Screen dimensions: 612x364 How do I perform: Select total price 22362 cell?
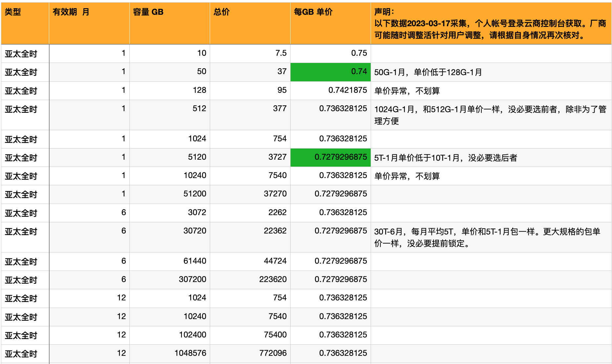tap(250, 237)
